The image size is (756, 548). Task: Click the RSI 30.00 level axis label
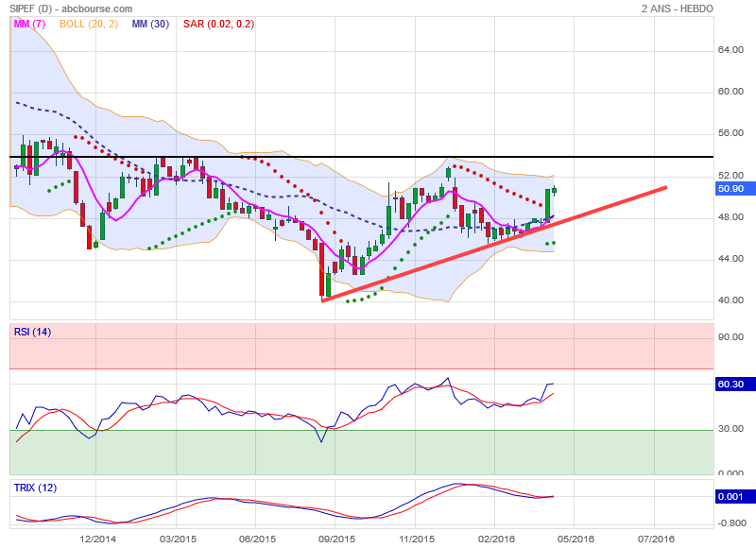click(730, 429)
